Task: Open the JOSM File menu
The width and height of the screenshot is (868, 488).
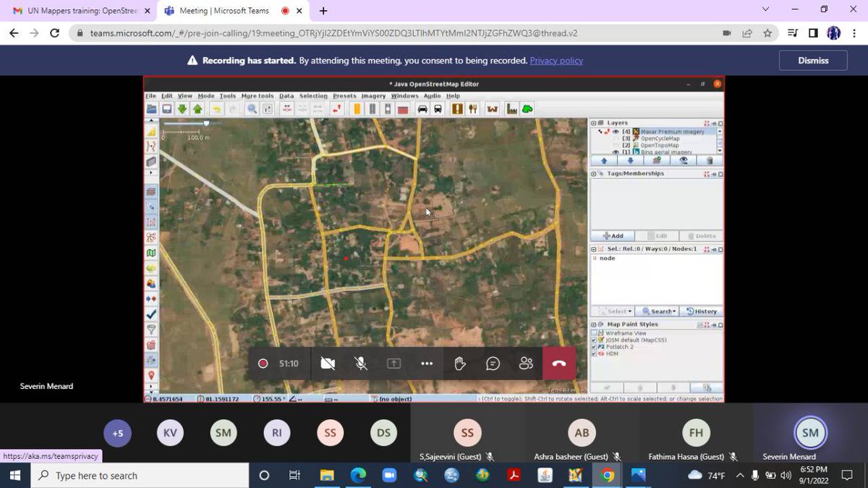Action: click(150, 96)
